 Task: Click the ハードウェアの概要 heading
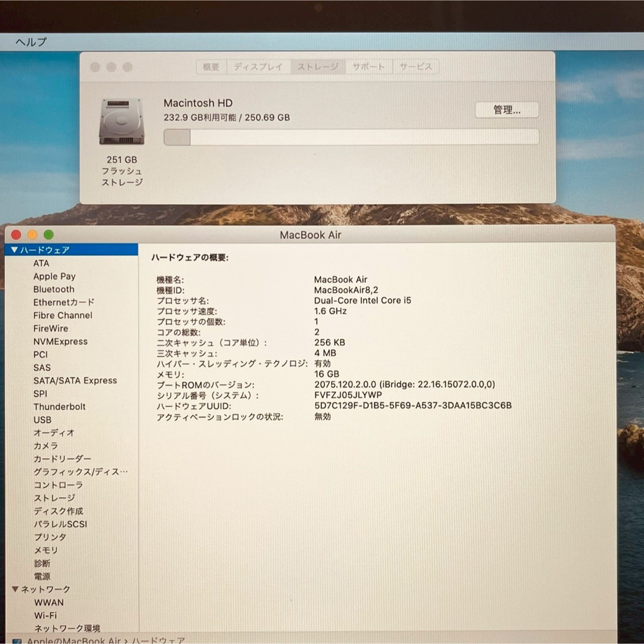[190, 258]
